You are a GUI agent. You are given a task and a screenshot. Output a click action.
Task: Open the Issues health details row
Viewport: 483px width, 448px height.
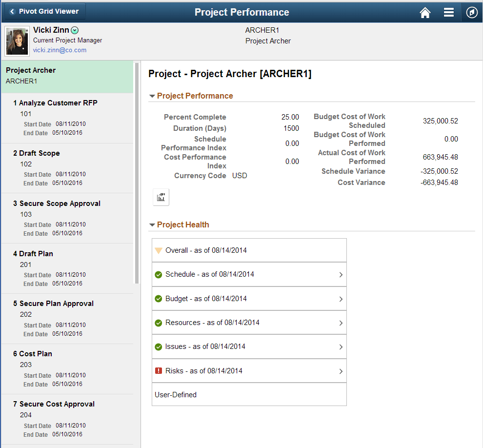click(x=249, y=346)
